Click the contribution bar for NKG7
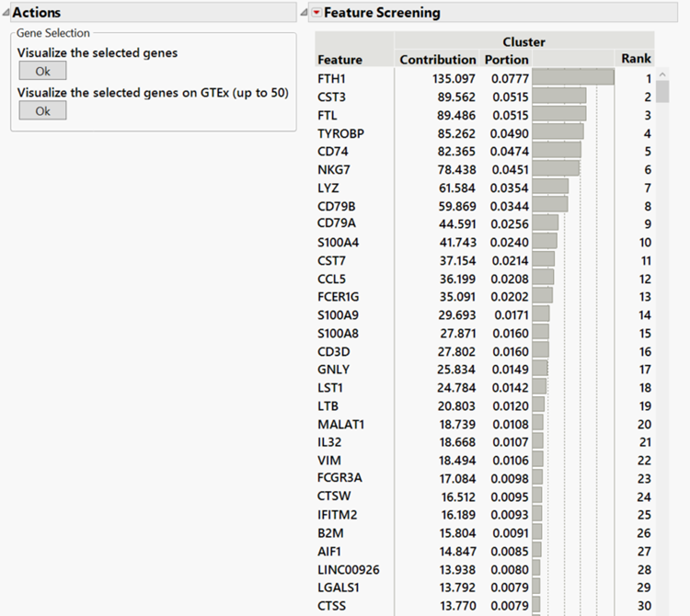 pos(556,169)
